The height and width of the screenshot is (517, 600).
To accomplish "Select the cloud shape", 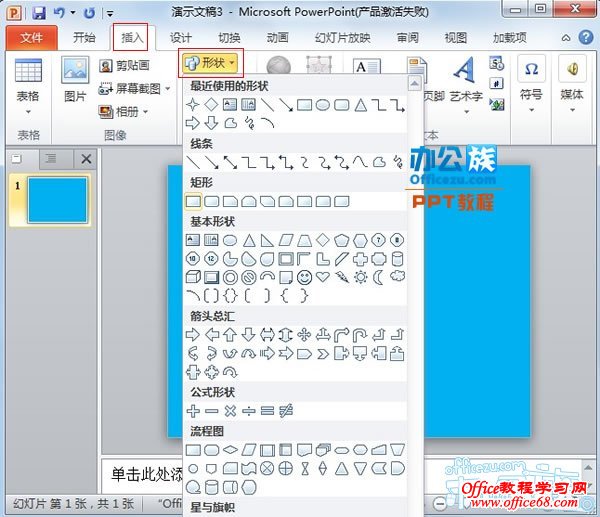I will [x=398, y=276].
